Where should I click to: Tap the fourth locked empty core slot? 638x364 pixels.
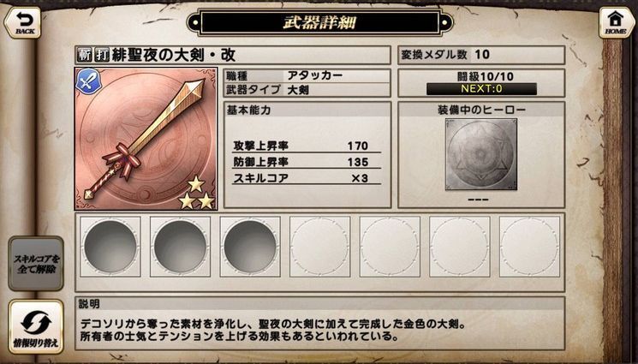(319, 247)
